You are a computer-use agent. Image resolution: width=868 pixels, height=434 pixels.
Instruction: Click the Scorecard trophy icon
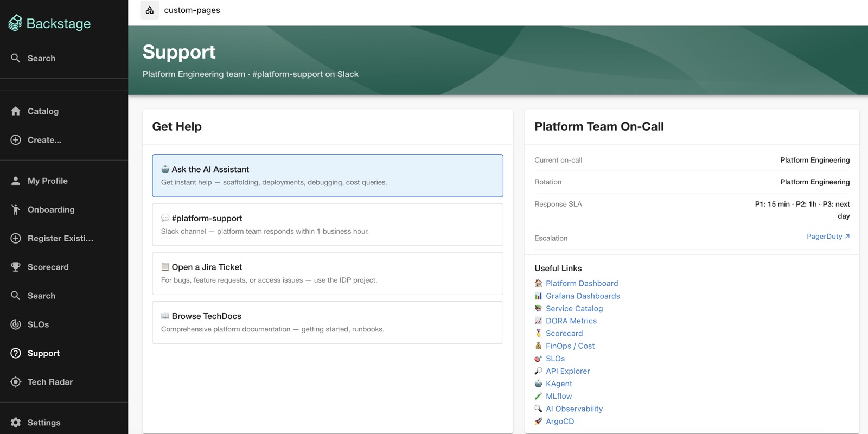16,267
